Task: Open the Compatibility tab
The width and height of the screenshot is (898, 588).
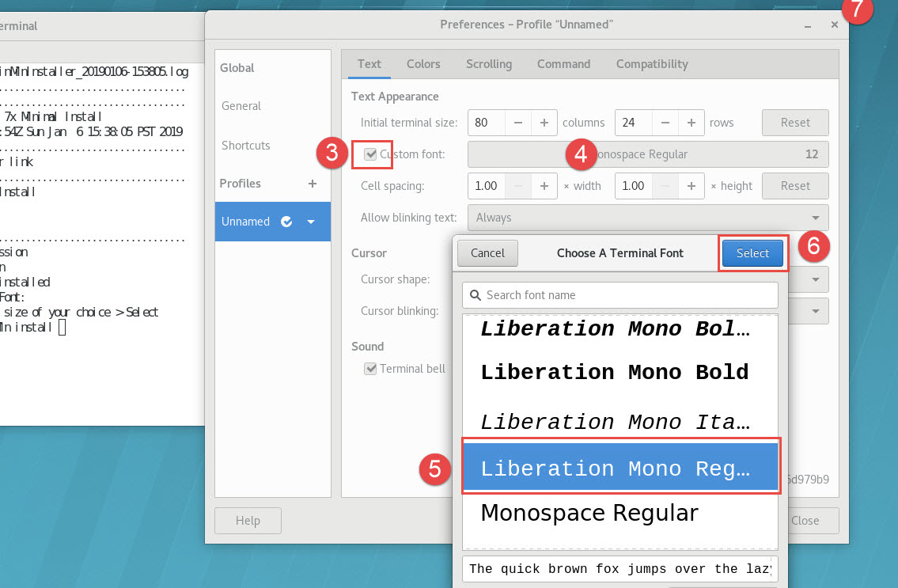Action: point(652,64)
